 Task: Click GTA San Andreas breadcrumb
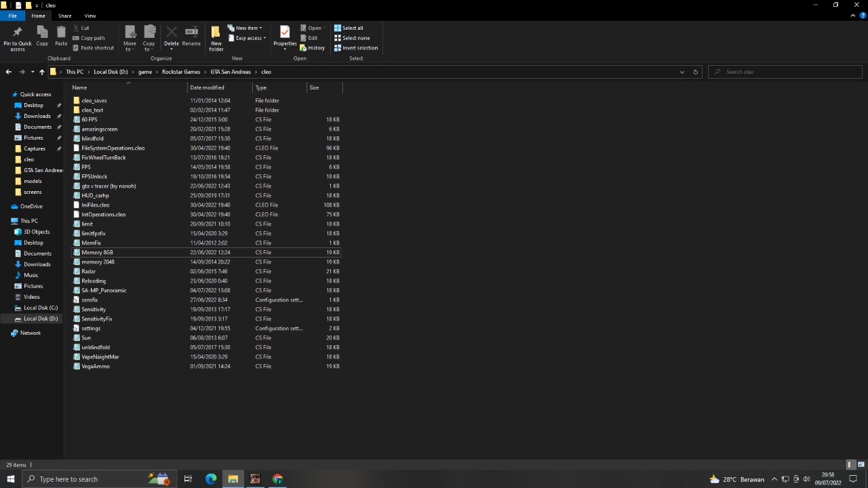pyautogui.click(x=231, y=72)
